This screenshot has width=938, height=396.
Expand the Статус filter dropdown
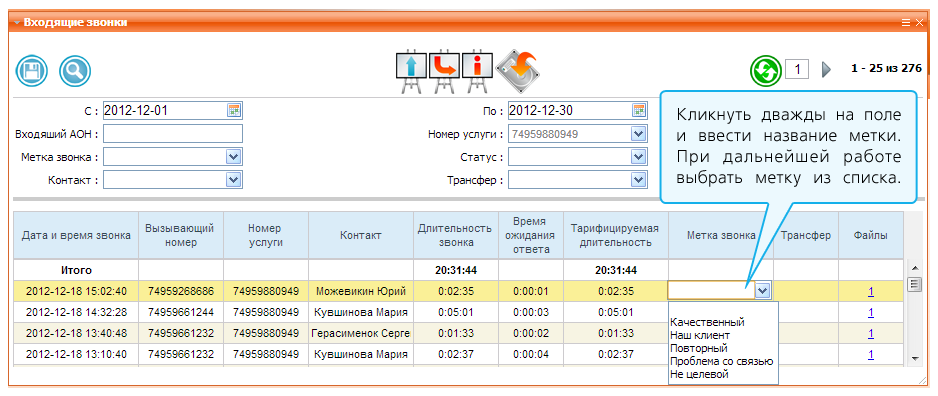[x=638, y=157]
